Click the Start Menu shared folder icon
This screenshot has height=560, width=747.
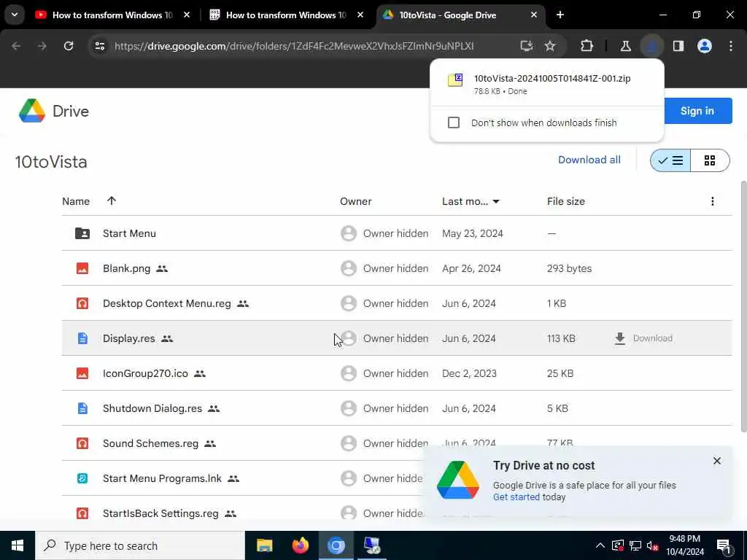tap(82, 233)
